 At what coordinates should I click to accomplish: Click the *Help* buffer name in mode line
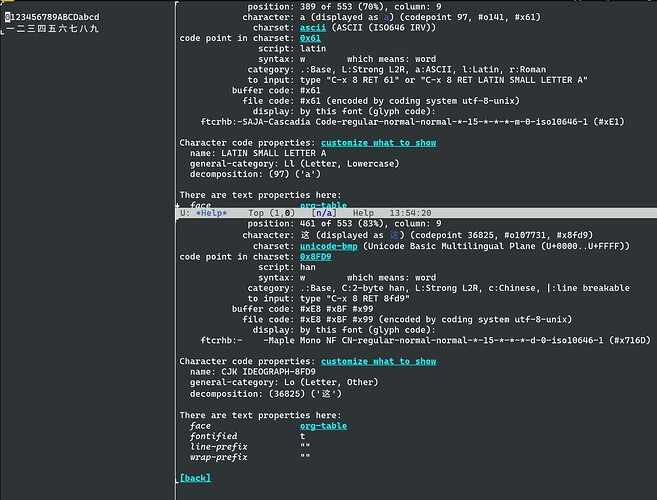[211, 213]
